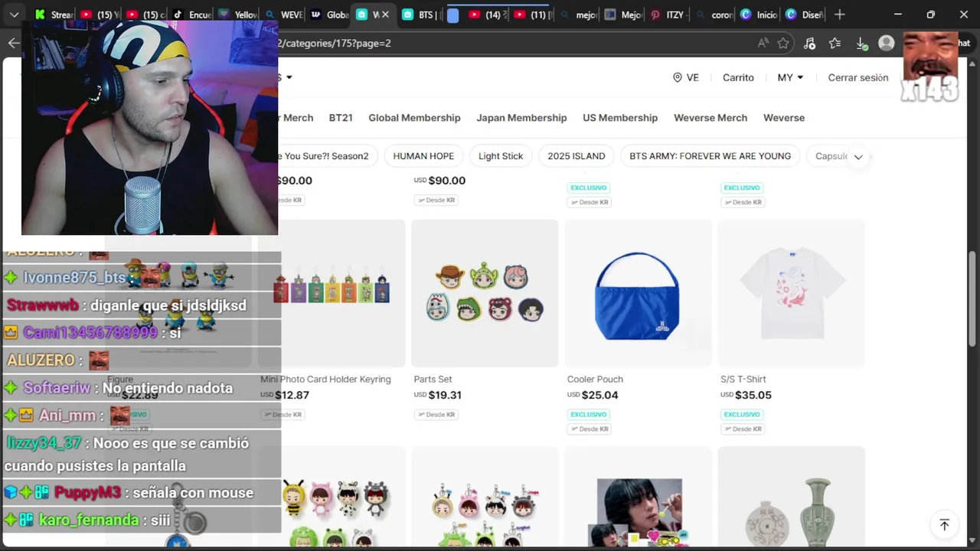Image resolution: width=980 pixels, height=551 pixels.
Task: Open the US Membership menu item
Action: click(620, 118)
